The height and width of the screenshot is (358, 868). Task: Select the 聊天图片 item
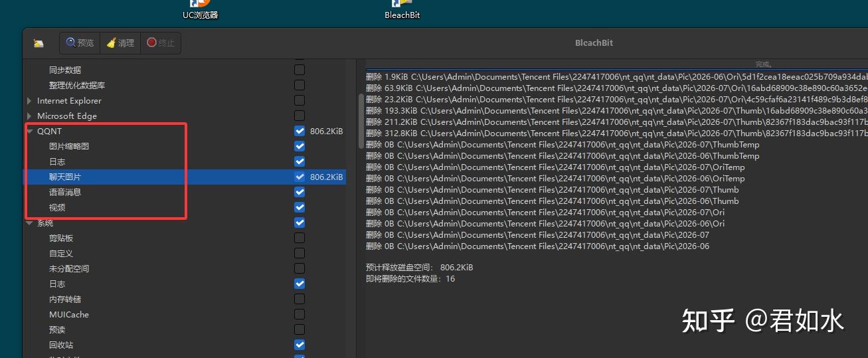[65, 177]
